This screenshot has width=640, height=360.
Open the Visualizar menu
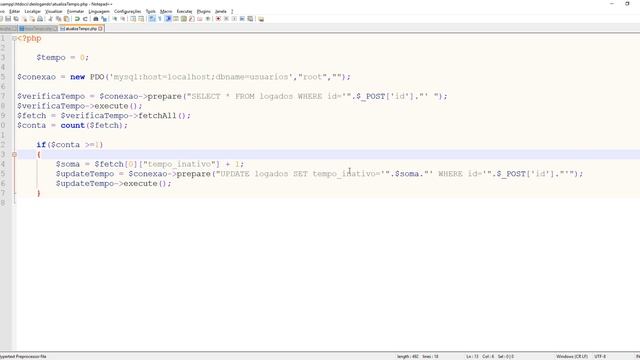point(53,11)
